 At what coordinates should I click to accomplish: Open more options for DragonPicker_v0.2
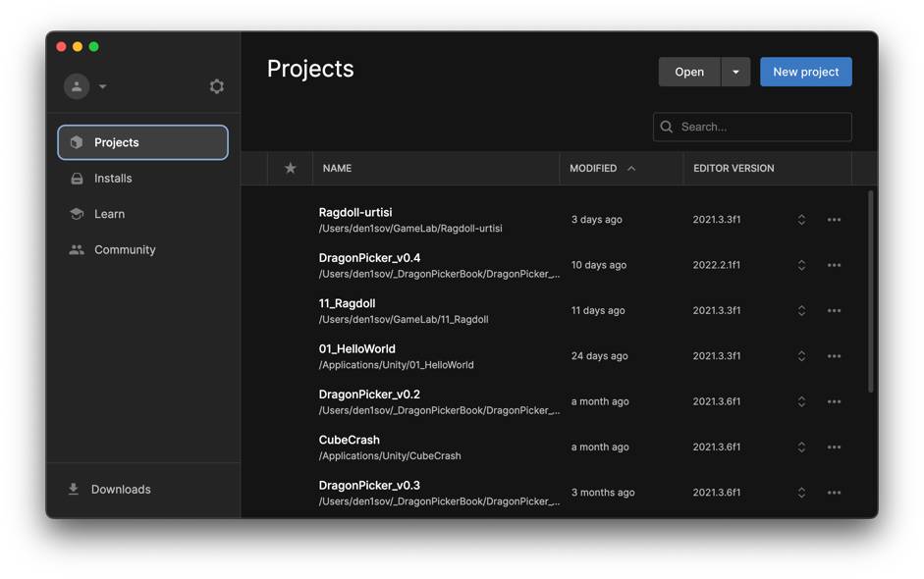pos(834,401)
